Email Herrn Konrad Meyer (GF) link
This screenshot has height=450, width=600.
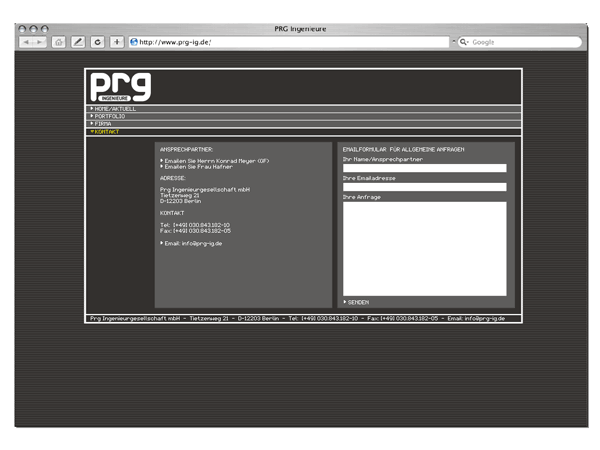click(x=217, y=161)
